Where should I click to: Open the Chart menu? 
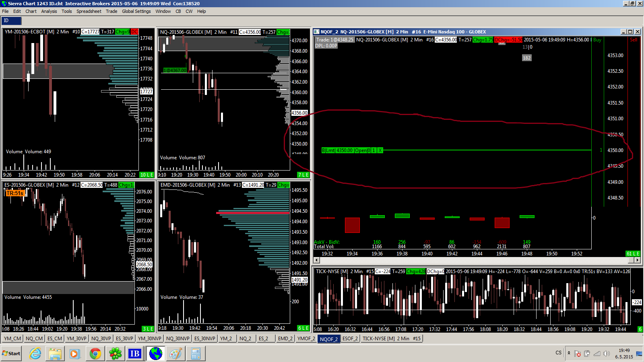31,11
